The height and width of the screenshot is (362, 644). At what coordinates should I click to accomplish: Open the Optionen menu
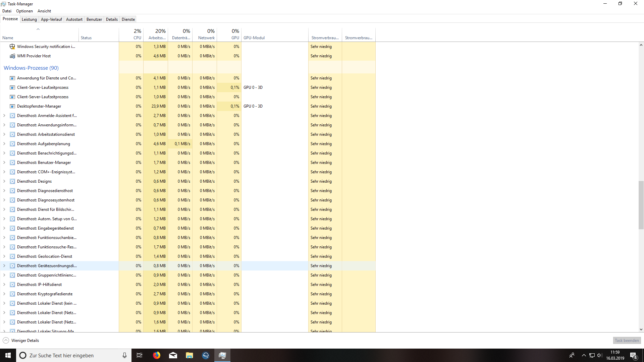(x=24, y=11)
